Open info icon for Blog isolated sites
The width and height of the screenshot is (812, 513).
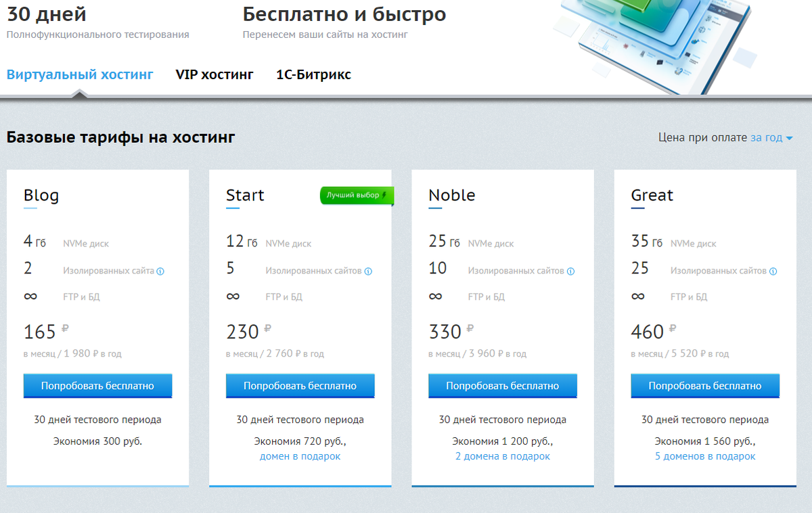tap(161, 271)
